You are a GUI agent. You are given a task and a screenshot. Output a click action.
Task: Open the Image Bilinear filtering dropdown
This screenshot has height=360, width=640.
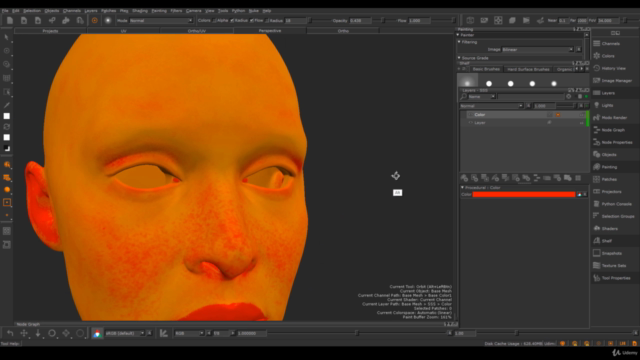pos(538,49)
